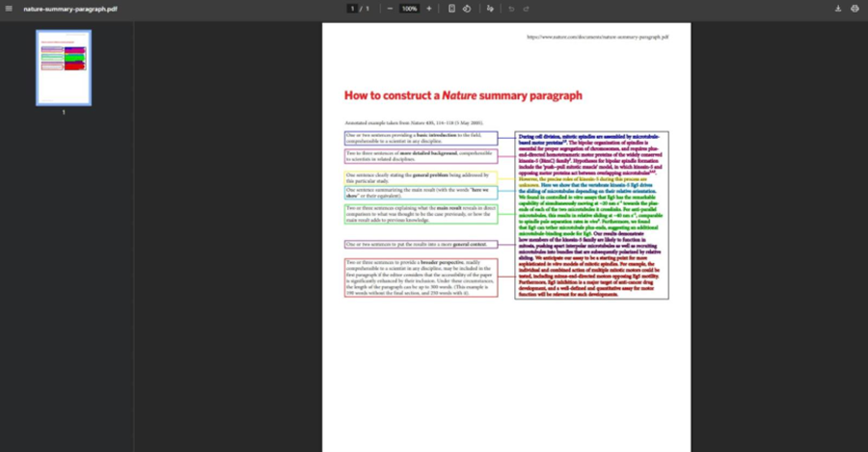Screen dimensions: 868x452
Task: Download the PDF file
Action: (x=838, y=9)
